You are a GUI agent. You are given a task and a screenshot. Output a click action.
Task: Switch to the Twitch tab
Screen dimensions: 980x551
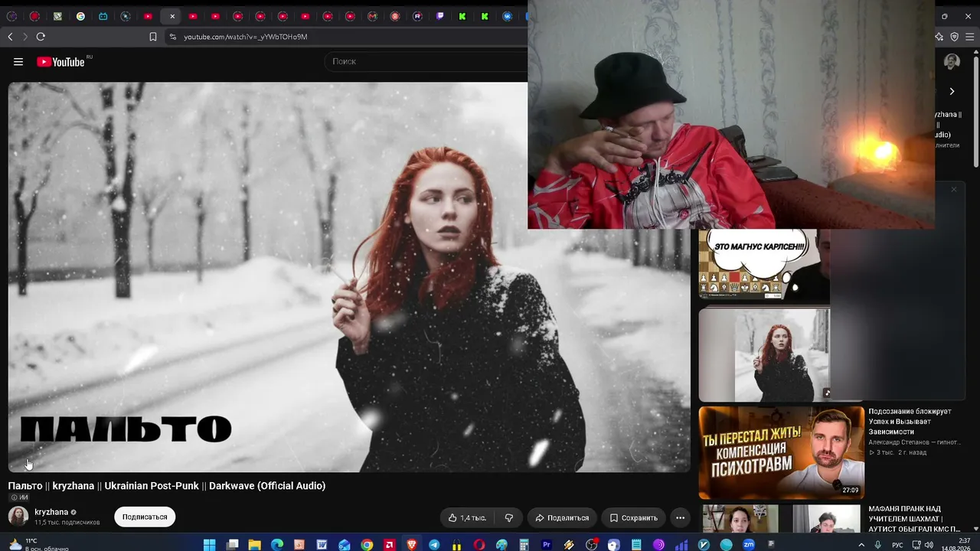pyautogui.click(x=440, y=16)
